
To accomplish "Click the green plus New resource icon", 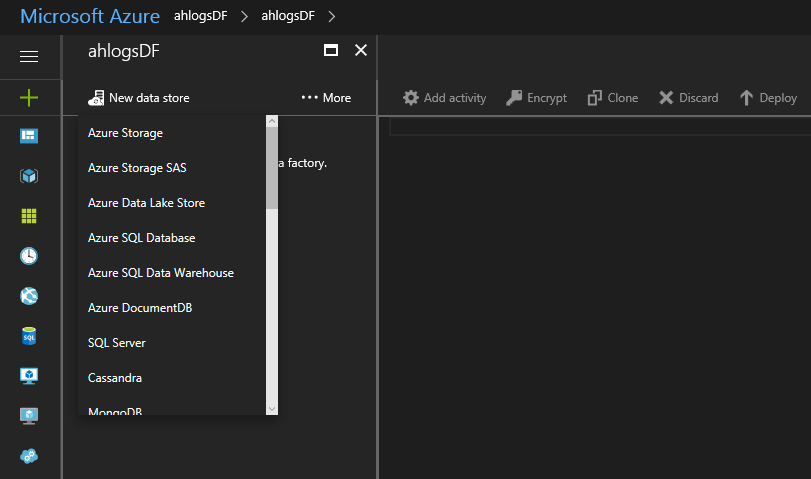I will click(29, 97).
